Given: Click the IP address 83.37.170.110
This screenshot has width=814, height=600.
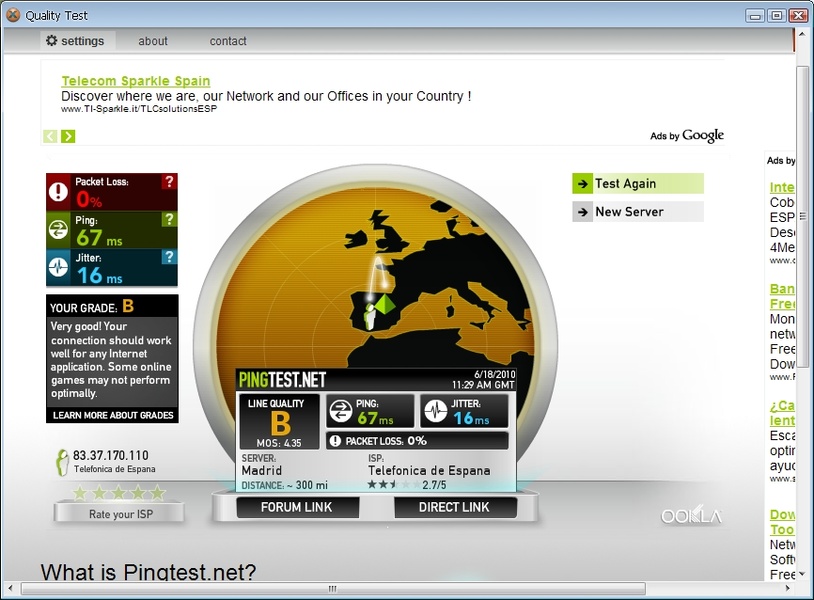Looking at the screenshot, I should [x=111, y=455].
